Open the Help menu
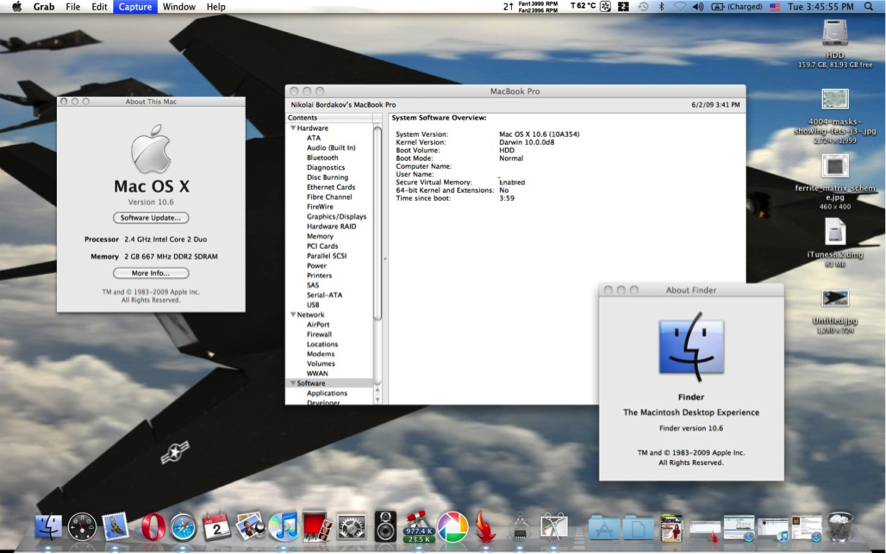This screenshot has width=886, height=554. (x=216, y=7)
